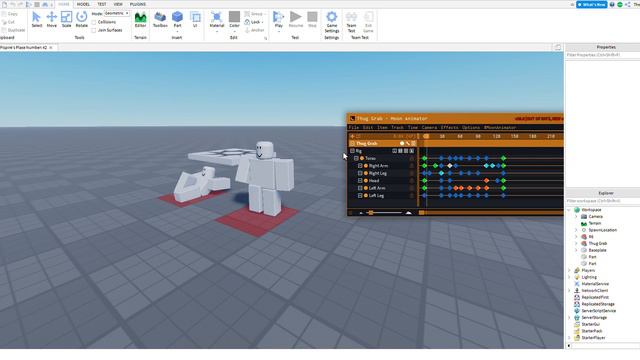
Task: Activate the Rotate tool
Action: tap(81, 19)
